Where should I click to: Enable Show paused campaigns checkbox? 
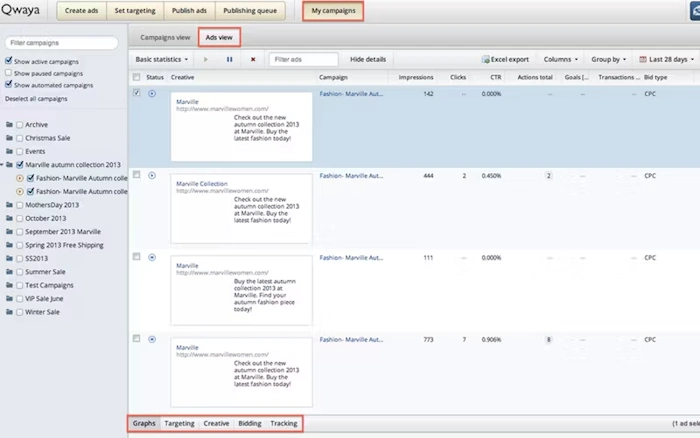[x=8, y=73]
